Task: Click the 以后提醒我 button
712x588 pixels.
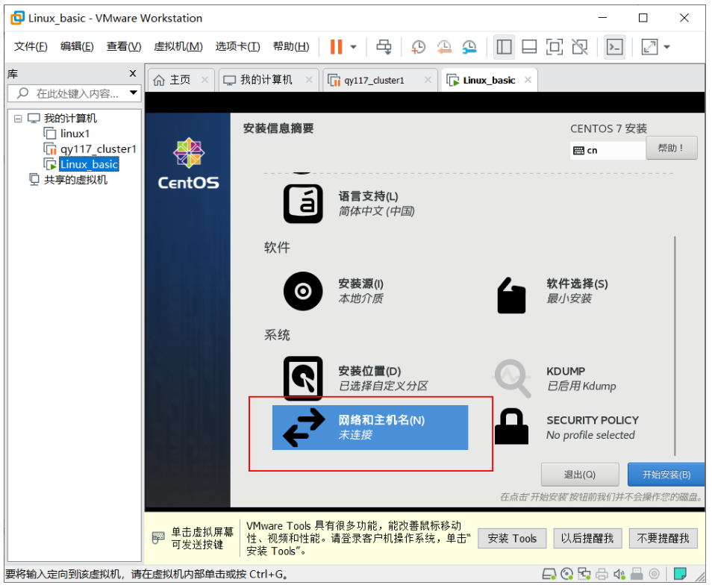Action: 587,539
